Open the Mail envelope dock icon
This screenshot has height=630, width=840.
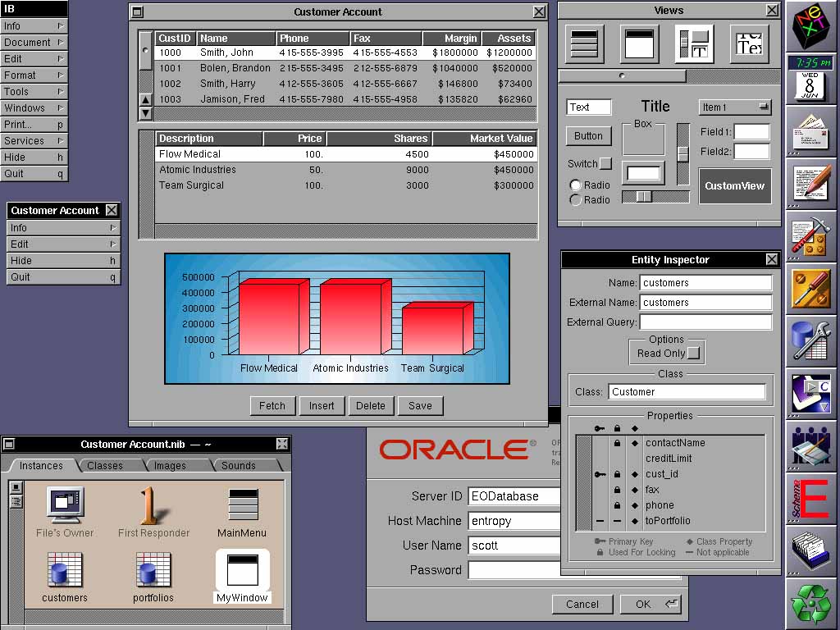click(x=810, y=130)
